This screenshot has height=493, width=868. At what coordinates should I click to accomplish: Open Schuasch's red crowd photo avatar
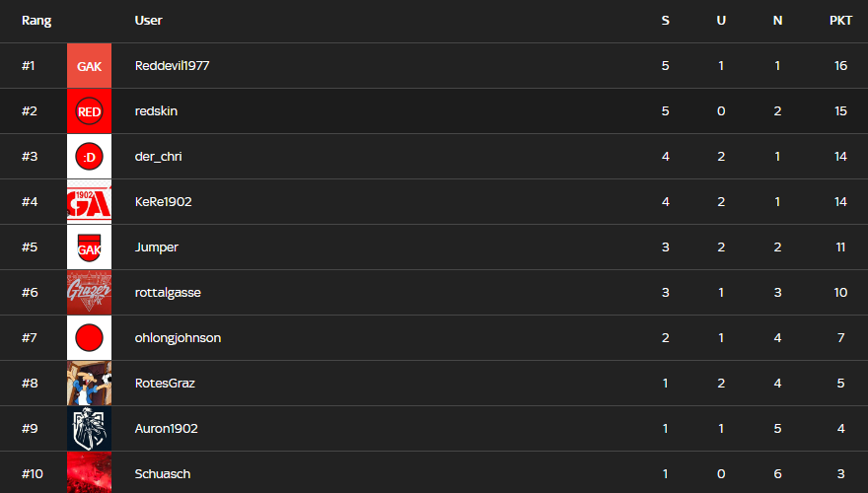(89, 472)
